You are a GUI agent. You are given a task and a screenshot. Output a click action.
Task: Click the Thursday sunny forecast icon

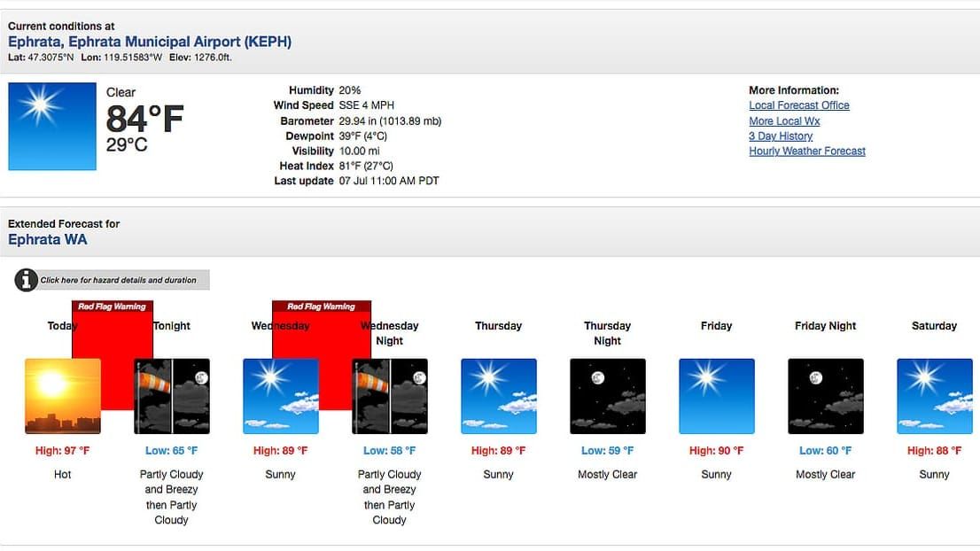499,396
